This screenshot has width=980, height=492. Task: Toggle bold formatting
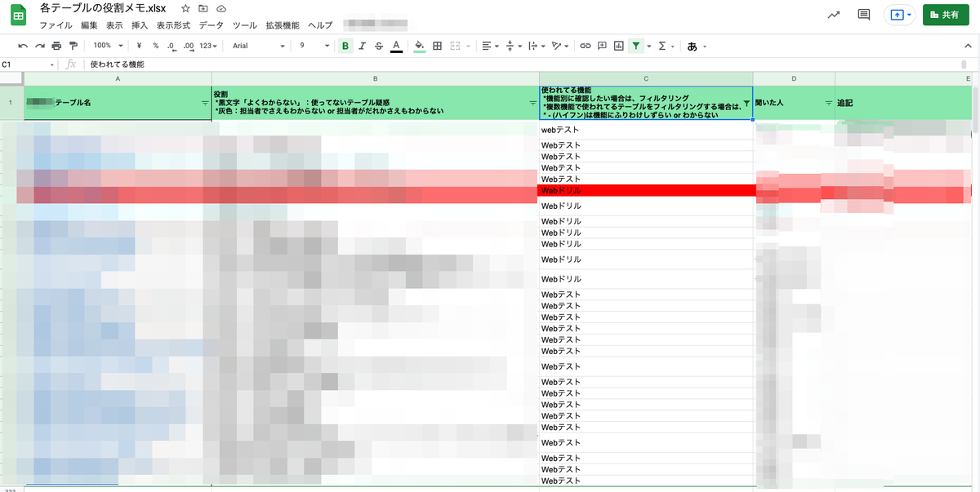point(345,47)
